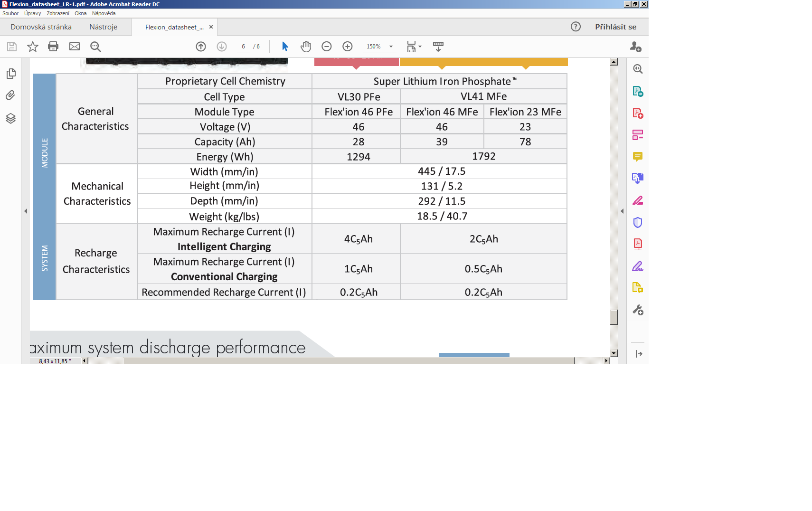Image resolution: width=812 pixels, height=511 pixels.
Task: Click the page number input field
Action: point(243,47)
